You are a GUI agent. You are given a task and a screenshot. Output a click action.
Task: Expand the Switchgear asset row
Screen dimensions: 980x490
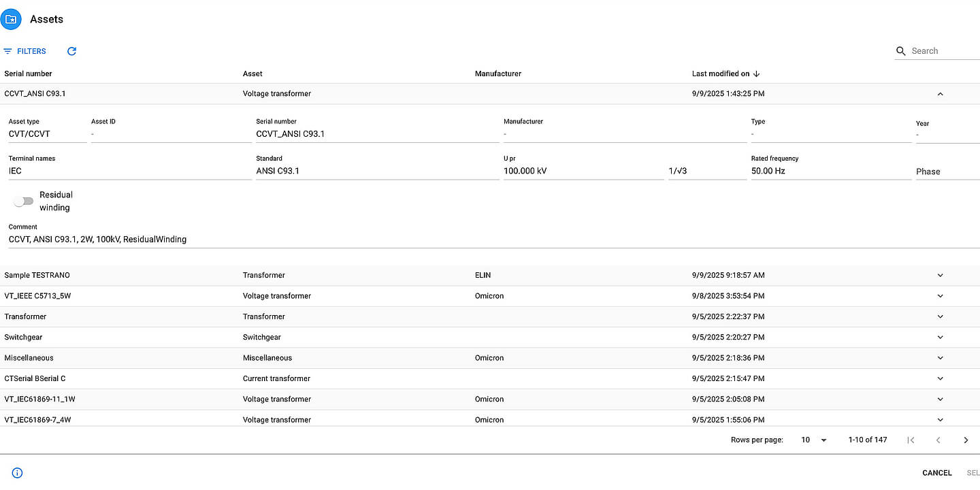point(940,338)
